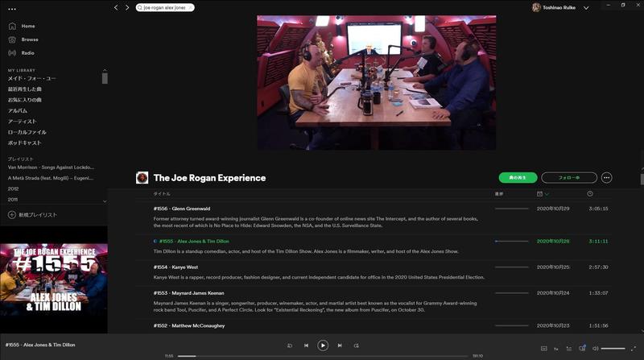Click the plus icon beside 新規プレイリスト
The height and width of the screenshot is (360, 644).
click(12, 215)
